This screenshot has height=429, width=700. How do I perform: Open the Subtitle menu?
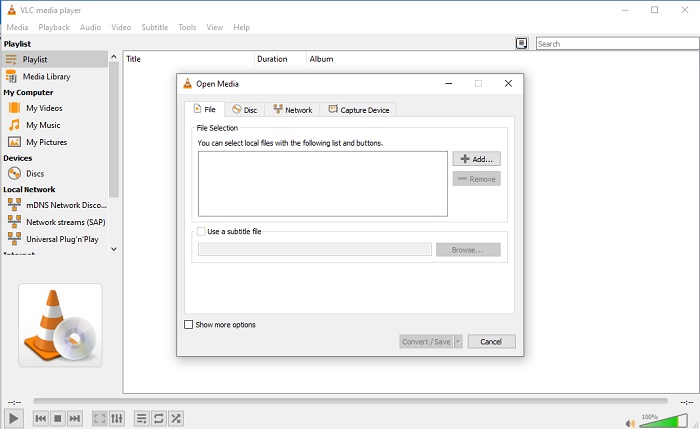pyautogui.click(x=155, y=27)
